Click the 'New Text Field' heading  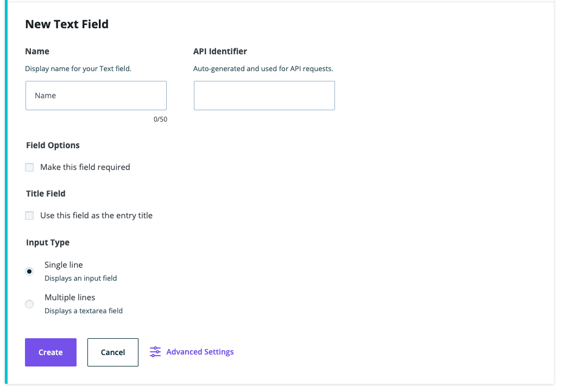click(67, 24)
